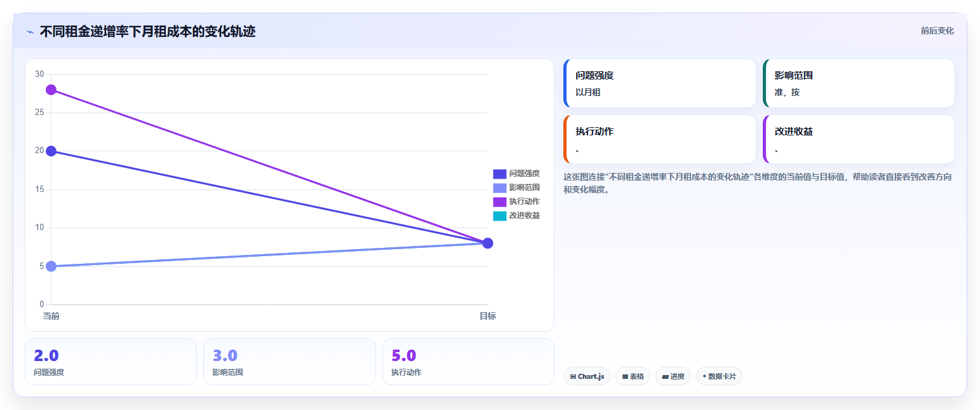
Task: Click legend label 影响范围
Action: (x=525, y=188)
